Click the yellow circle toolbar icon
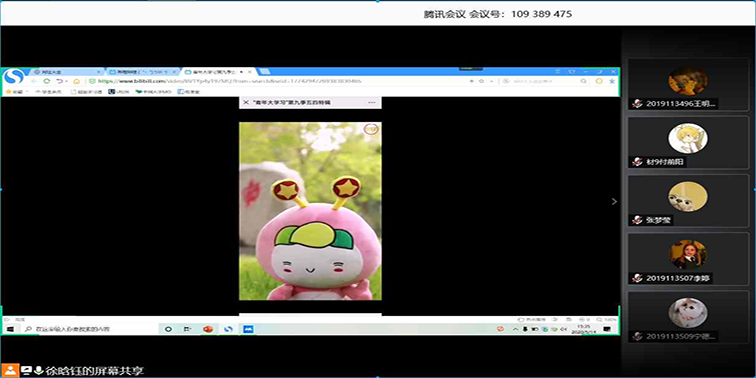The image size is (756, 378). pos(599,81)
